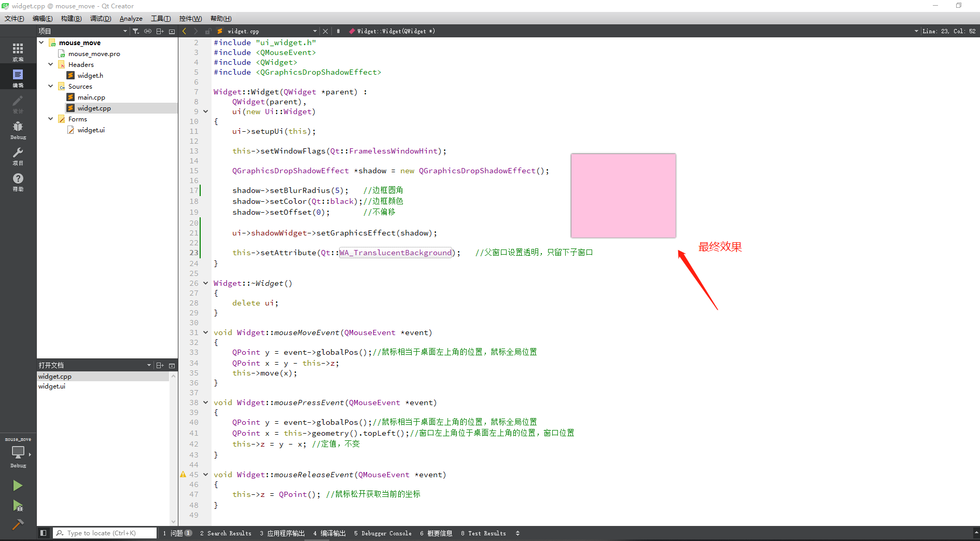
Task: Click the locator field Type to locate
Action: pyautogui.click(x=104, y=533)
